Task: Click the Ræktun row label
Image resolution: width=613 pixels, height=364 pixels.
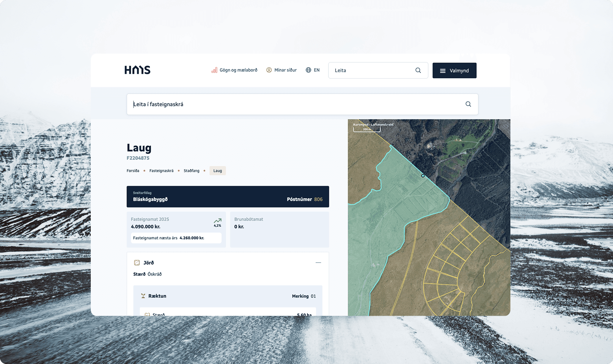Action: pyautogui.click(x=157, y=296)
